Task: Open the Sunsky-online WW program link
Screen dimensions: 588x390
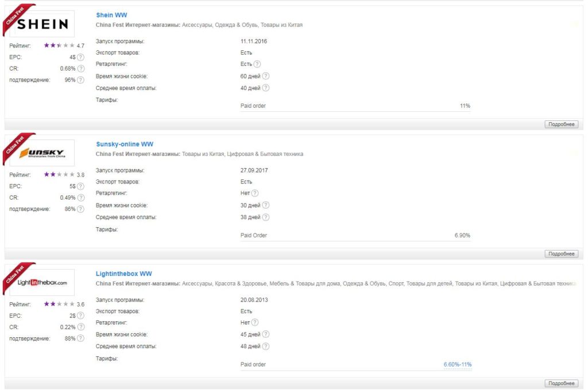Action: [125, 144]
